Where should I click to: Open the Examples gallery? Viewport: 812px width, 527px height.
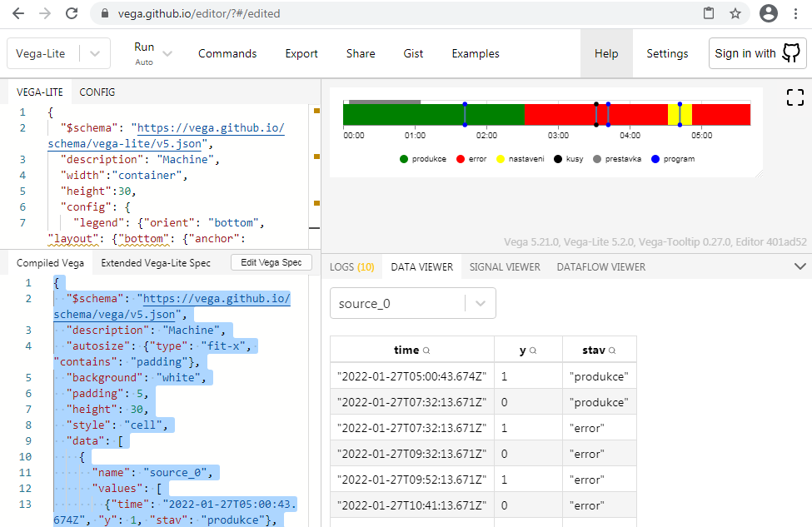pos(476,53)
